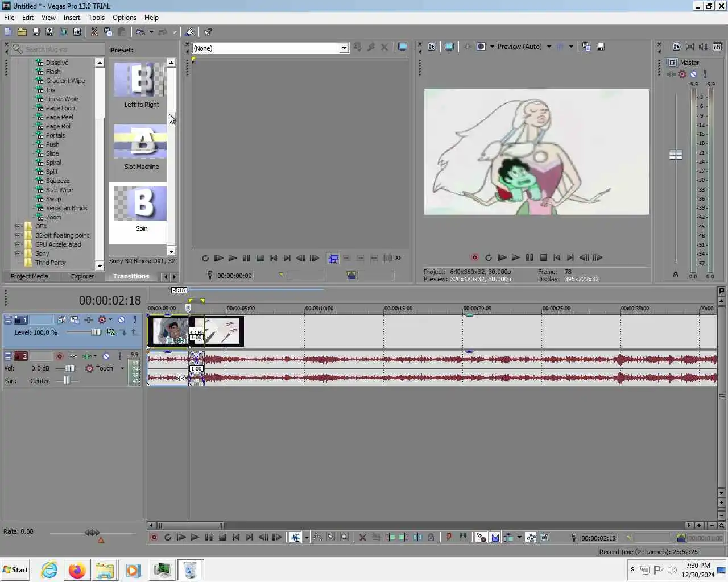The width and height of the screenshot is (728, 582).
Task: Open the Normal Edit Tool dropdown arrow
Action: point(307,537)
